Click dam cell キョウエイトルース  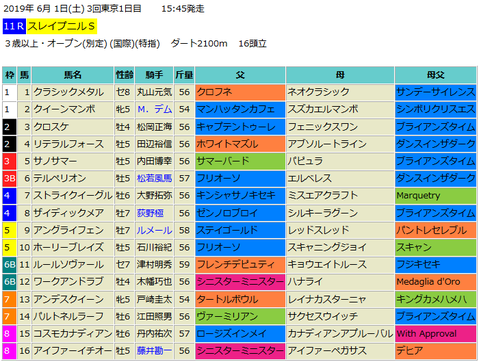[x=340, y=265]
